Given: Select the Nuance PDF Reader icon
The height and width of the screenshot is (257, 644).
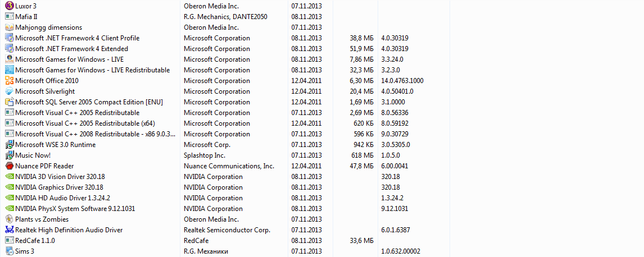Looking at the screenshot, I should point(9,166).
